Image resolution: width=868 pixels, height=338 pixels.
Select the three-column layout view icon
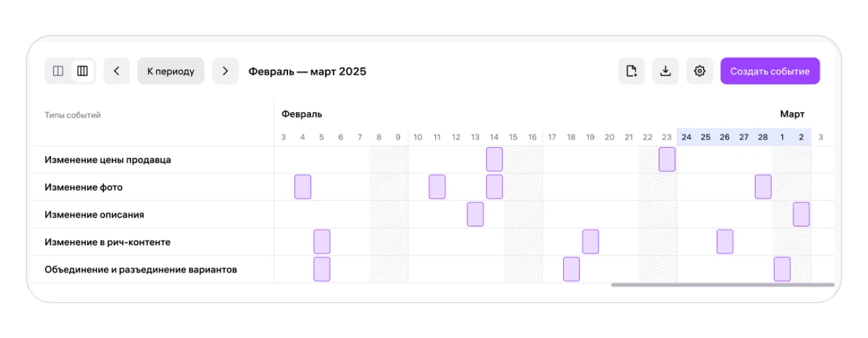pyautogui.click(x=82, y=71)
